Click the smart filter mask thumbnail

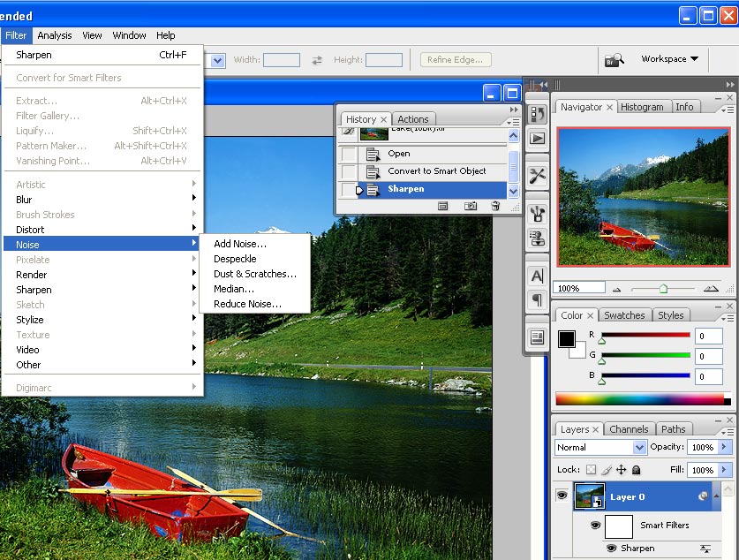click(x=618, y=526)
